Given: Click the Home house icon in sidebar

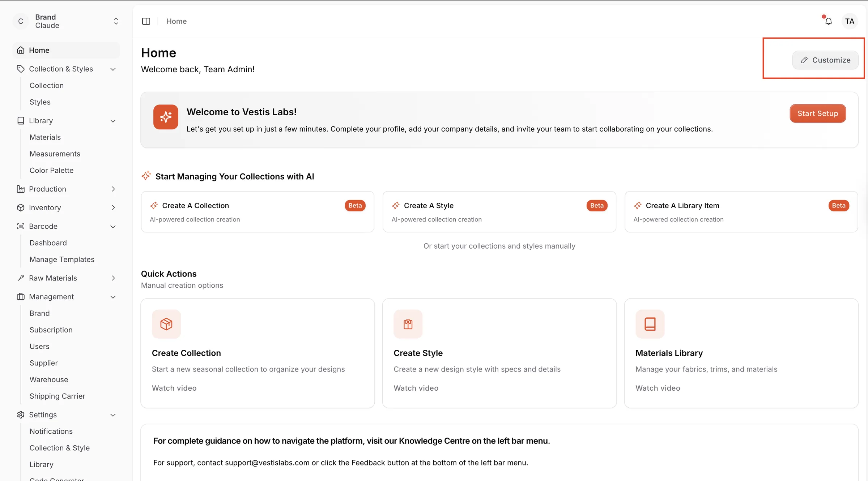Looking at the screenshot, I should (x=21, y=50).
